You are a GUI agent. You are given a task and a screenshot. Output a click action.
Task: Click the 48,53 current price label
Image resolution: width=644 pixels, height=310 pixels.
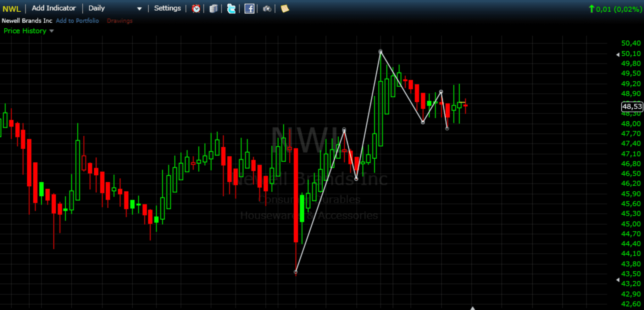tap(632, 107)
